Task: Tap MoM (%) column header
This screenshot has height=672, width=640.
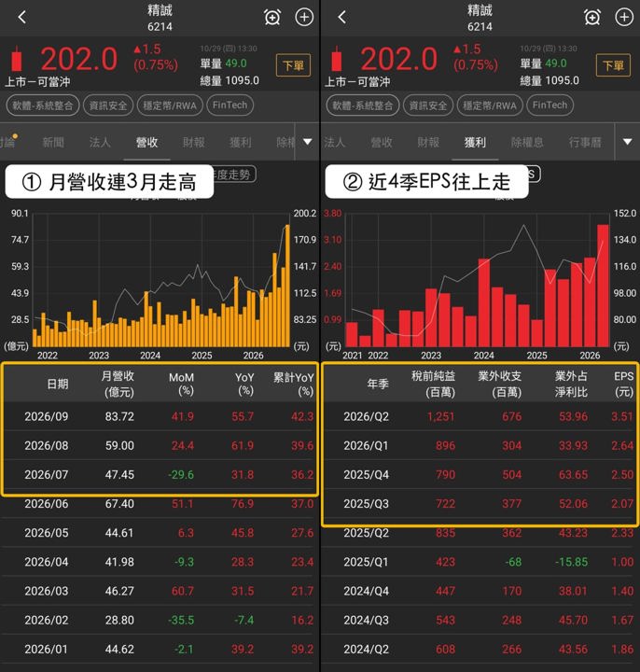Action: pyautogui.click(x=181, y=384)
